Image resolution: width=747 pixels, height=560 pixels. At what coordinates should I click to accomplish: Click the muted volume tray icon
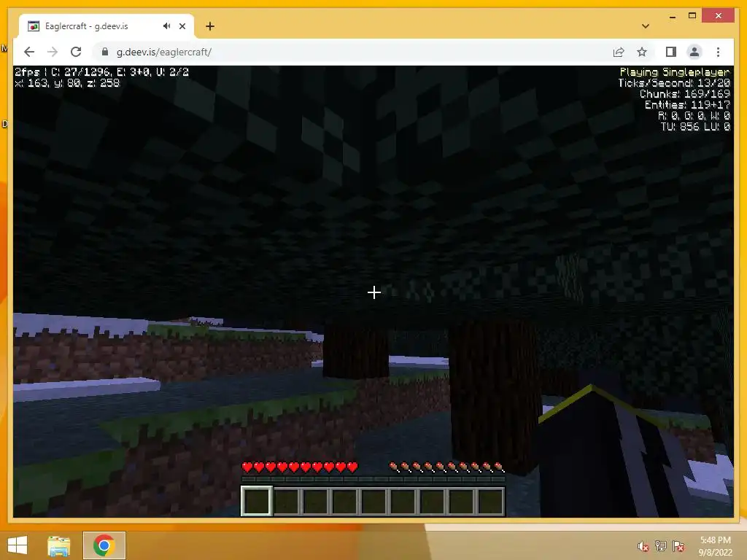(643, 546)
